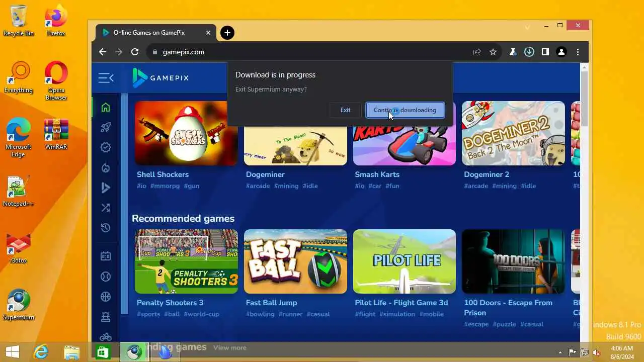Open the experiments flask icon
644x362 pixels.
513,52
